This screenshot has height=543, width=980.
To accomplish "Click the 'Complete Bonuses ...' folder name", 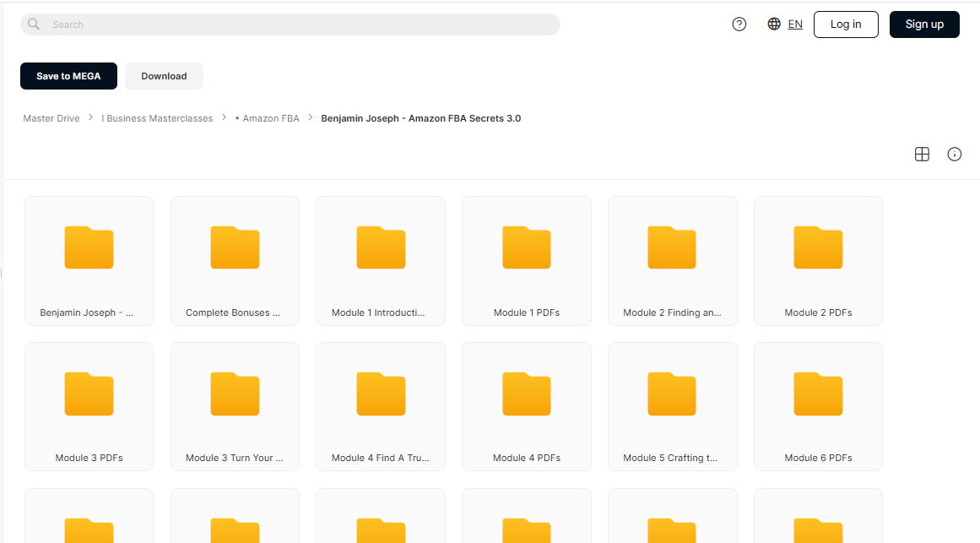I will (x=232, y=312).
